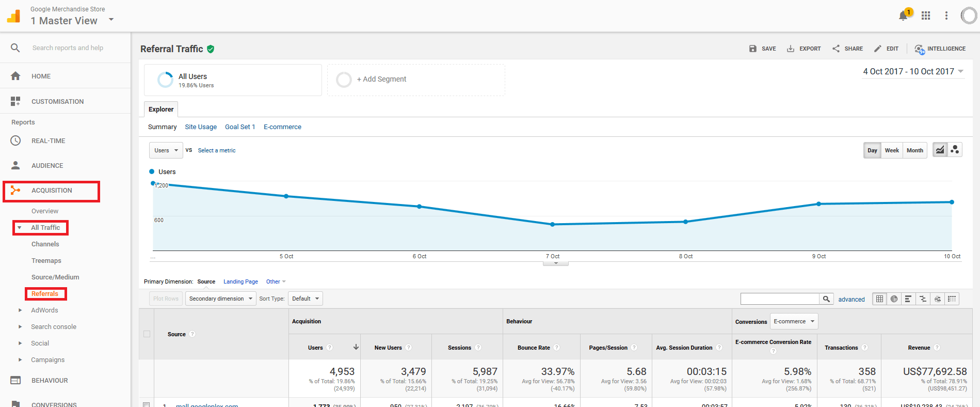This screenshot has width=980, height=407.
Task: Click the verified green shield icon
Action: tap(211, 49)
